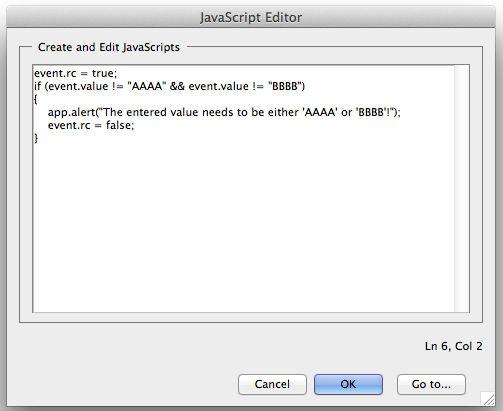Image resolution: width=503 pixels, height=411 pixels.
Task: Place cursor in the empty editor area
Action: pos(243,227)
